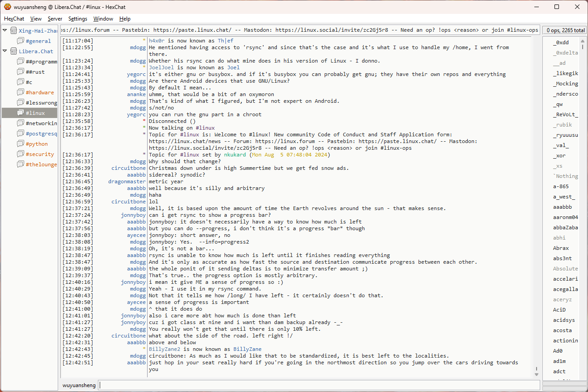Viewport: 588px width, 392px height.
Task: Open the Settings menu
Action: (x=78, y=19)
